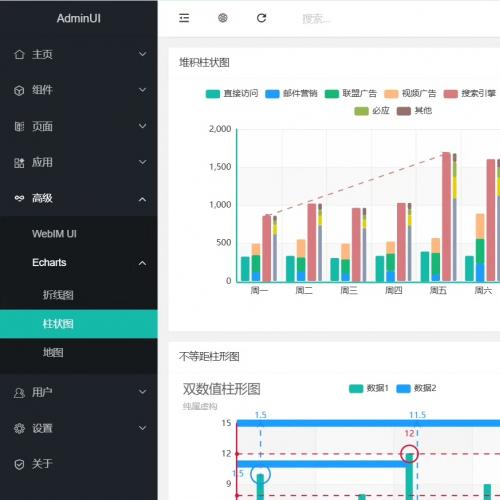Viewport: 500px width, 500px height.
Task: Toggle the 直接访问 legend series
Action: [232, 94]
